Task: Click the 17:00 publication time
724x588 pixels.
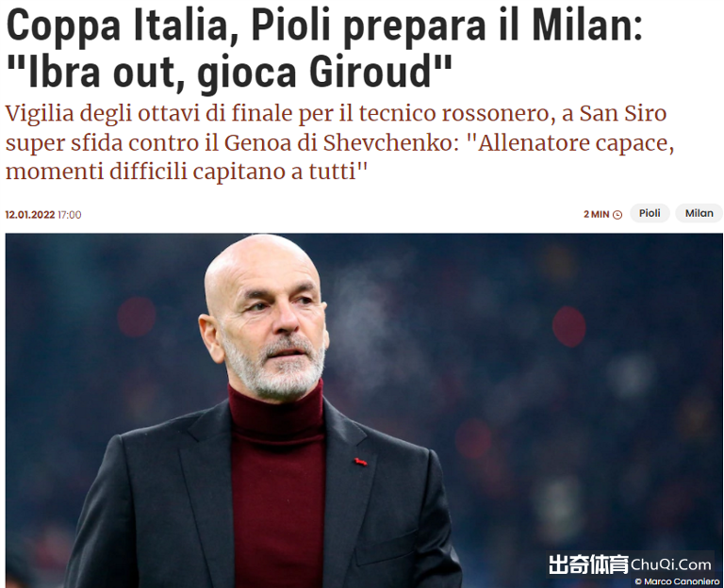Action: pyautogui.click(x=69, y=215)
